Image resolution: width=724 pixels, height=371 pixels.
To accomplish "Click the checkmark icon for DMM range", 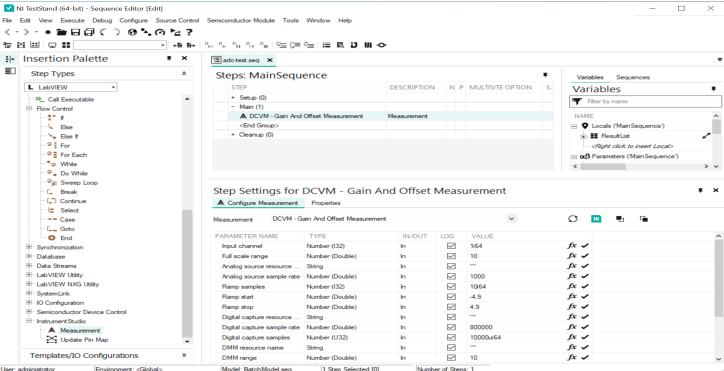I will (x=585, y=358).
